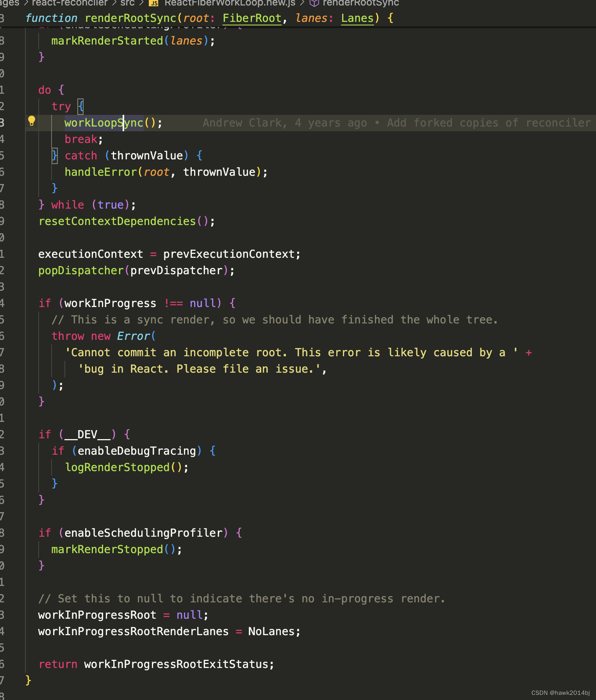596x700 pixels.
Task: Click 'bug in React. Please file' string
Action: [199, 369]
